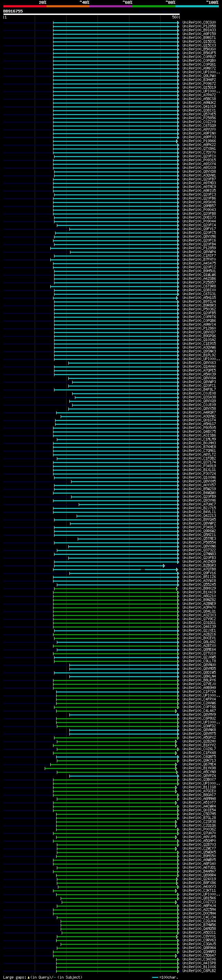Select hit UniRef100_C8CGU0
This screenshot has height=980, width=222.
pyautogui.click(x=199, y=23)
